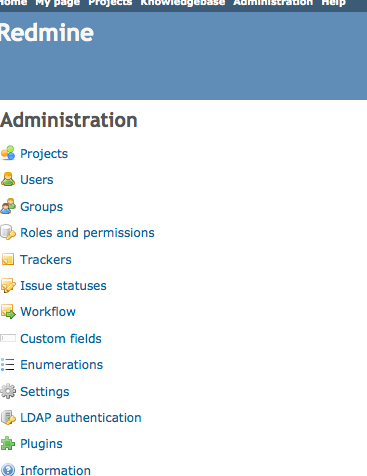Viewport: 367px width, 476px height.
Task: Click the Users person icon
Action: 8,179
